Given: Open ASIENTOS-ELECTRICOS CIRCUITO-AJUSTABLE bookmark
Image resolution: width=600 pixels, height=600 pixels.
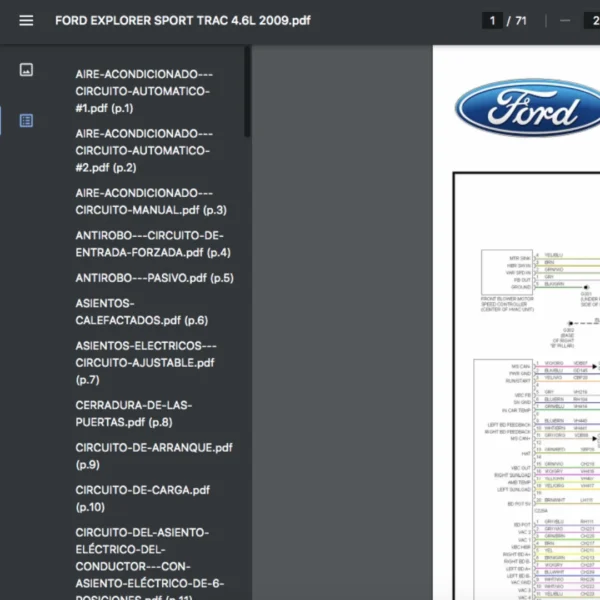Looking at the screenshot, I should [x=146, y=362].
